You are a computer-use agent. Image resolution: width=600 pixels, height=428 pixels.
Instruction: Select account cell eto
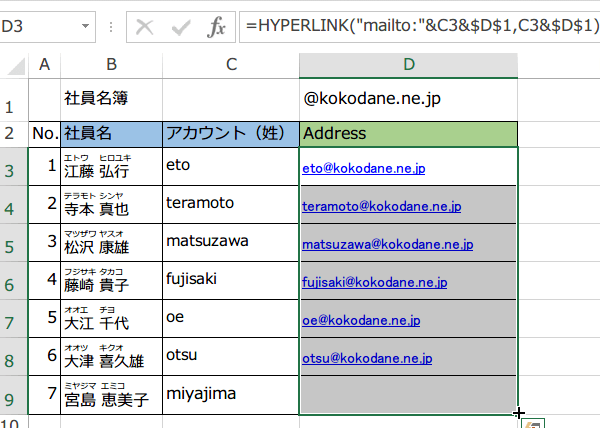pos(231,166)
